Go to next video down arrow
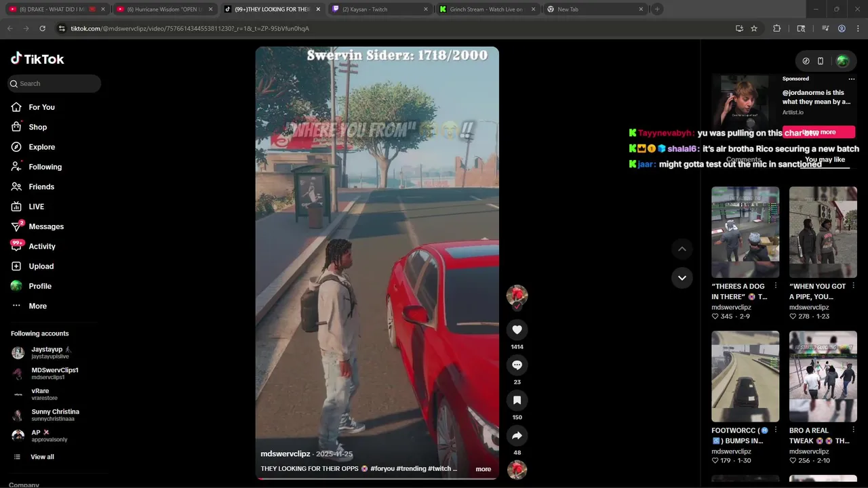This screenshot has height=488, width=868. point(682,278)
